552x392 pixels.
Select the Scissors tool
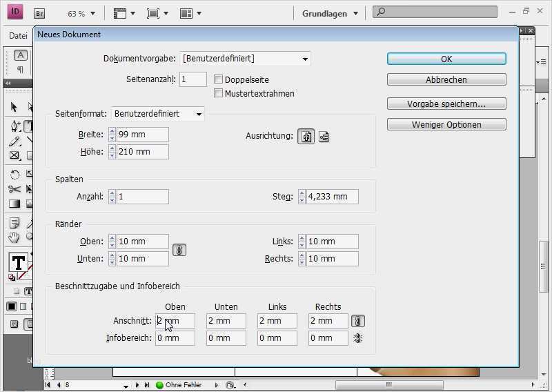(x=14, y=189)
